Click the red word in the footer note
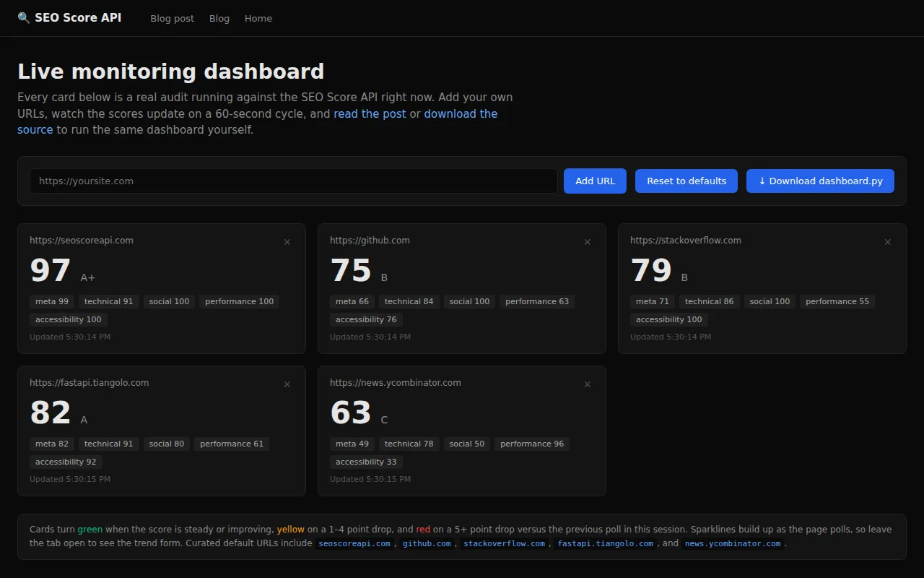924x578 pixels. tap(423, 529)
